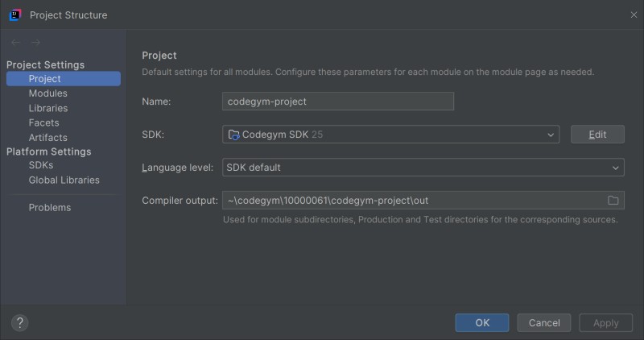644x340 pixels.
Task: Confirm with the OK button
Action: 481,322
